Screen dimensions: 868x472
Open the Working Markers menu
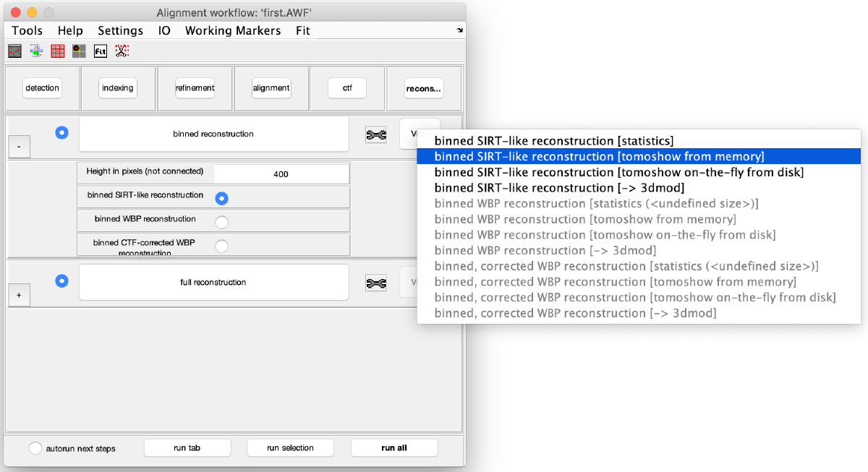coord(233,30)
